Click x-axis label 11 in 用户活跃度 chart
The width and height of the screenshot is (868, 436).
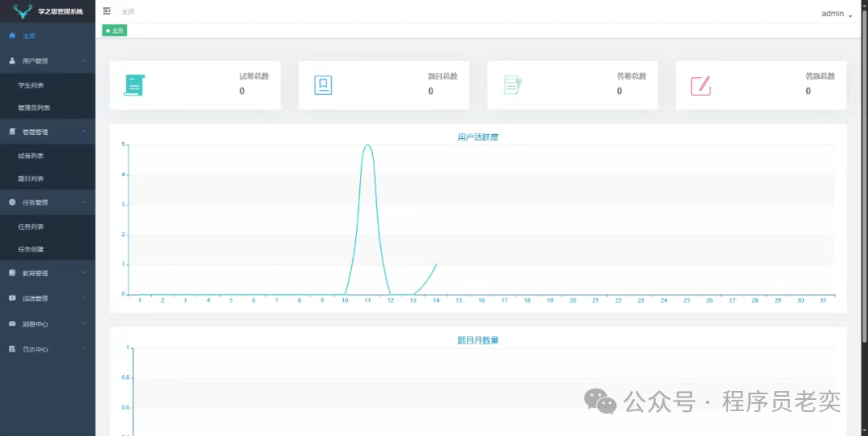pyautogui.click(x=367, y=300)
